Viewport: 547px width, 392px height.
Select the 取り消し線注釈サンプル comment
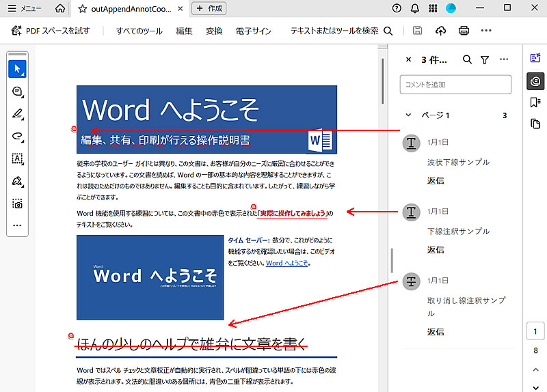click(466, 307)
